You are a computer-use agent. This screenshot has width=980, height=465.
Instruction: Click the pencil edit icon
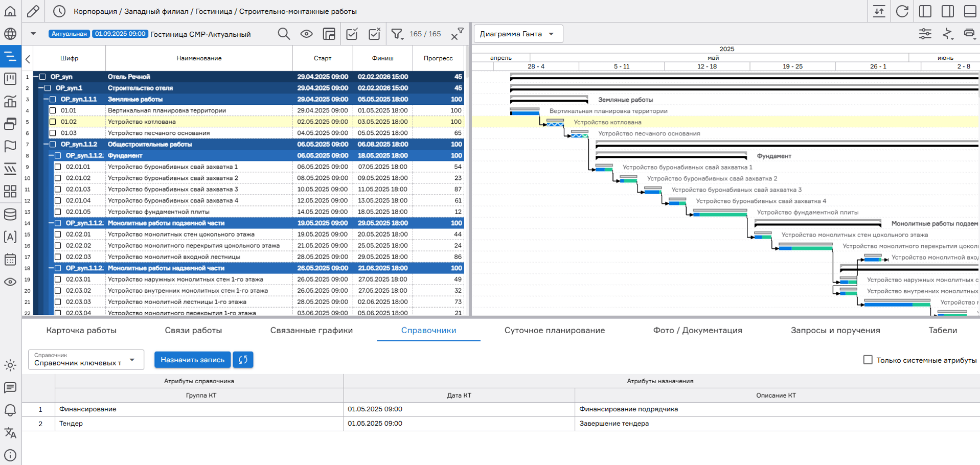point(33,11)
